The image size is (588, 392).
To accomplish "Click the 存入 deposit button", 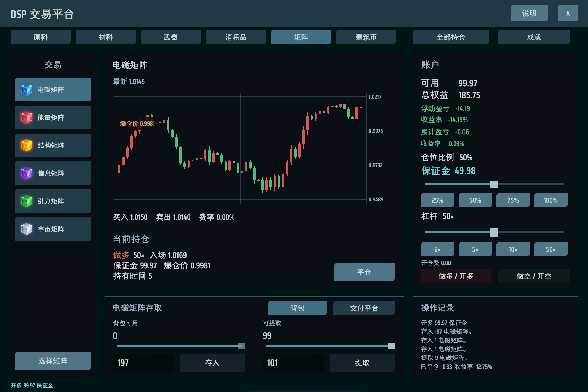I will point(213,363).
